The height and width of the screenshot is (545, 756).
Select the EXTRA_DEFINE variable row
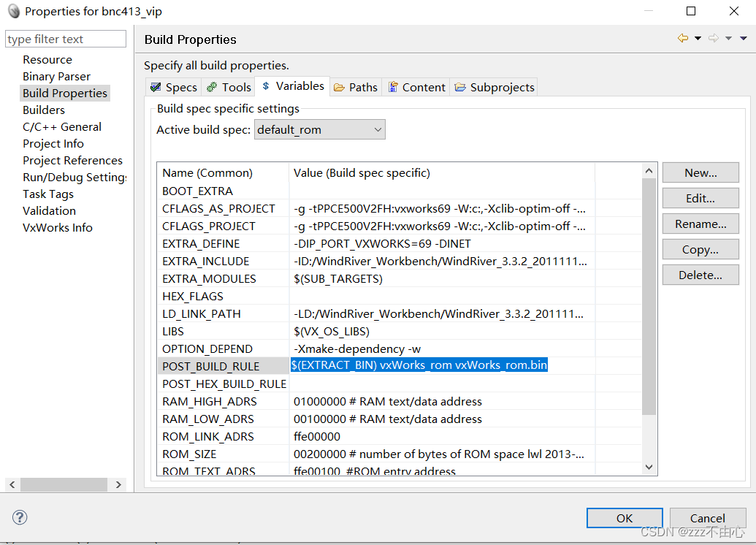(400, 243)
